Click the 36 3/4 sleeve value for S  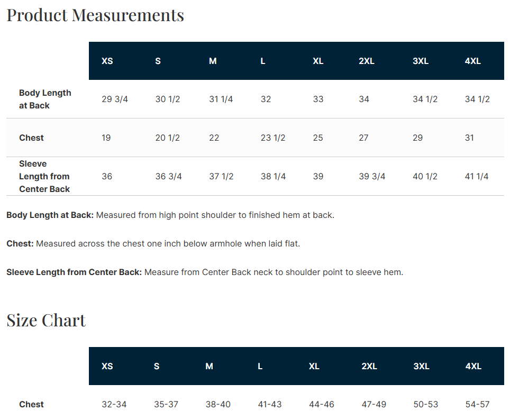coord(168,176)
